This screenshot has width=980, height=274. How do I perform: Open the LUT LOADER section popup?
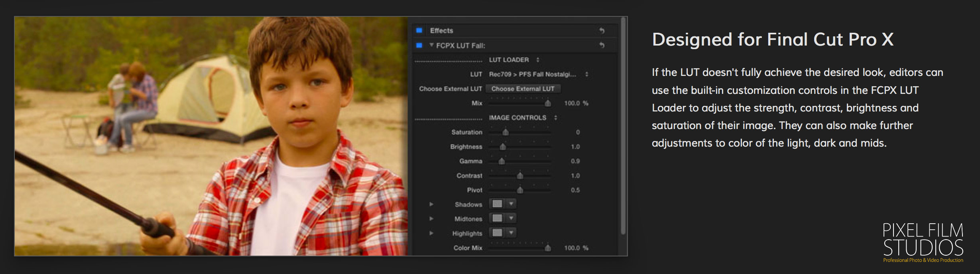[538, 60]
